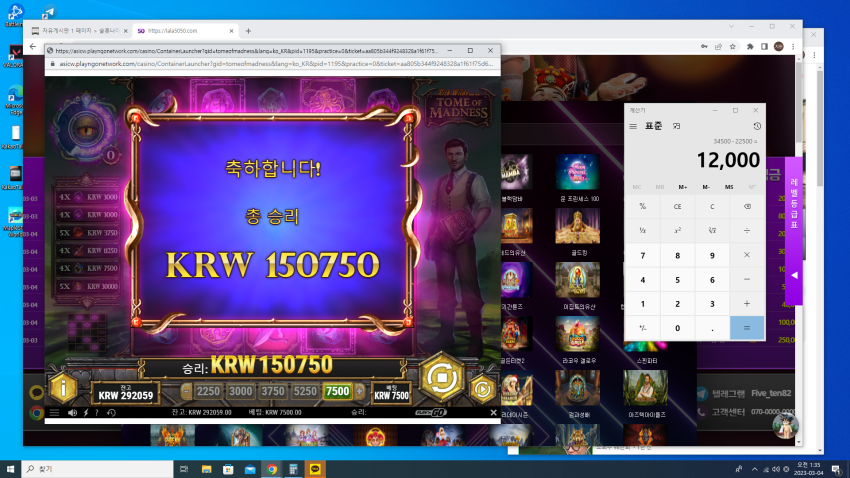850x478 pixels.
Task: Select the 7500 bet amount
Action: pyautogui.click(x=337, y=391)
